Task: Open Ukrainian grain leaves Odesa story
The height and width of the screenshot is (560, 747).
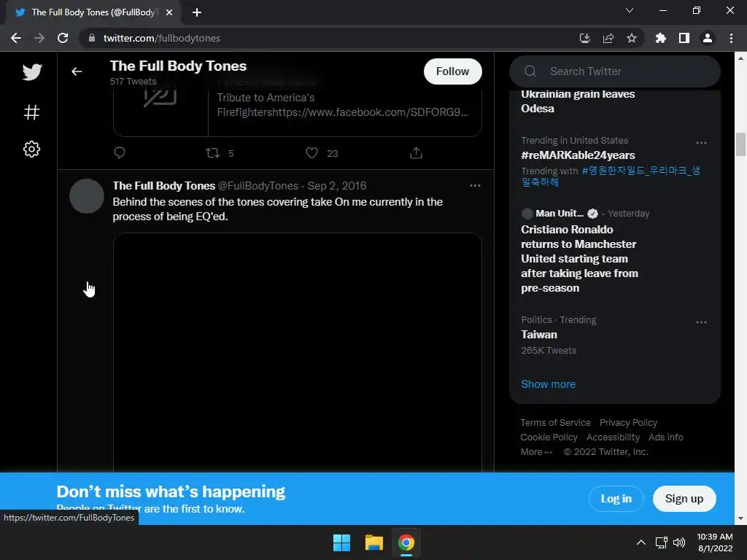Action: coord(578,101)
